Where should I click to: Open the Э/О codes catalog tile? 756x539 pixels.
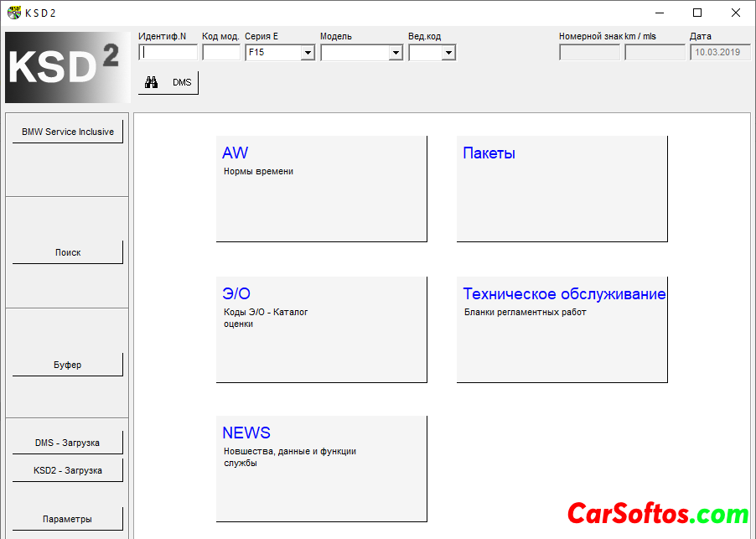(x=321, y=329)
